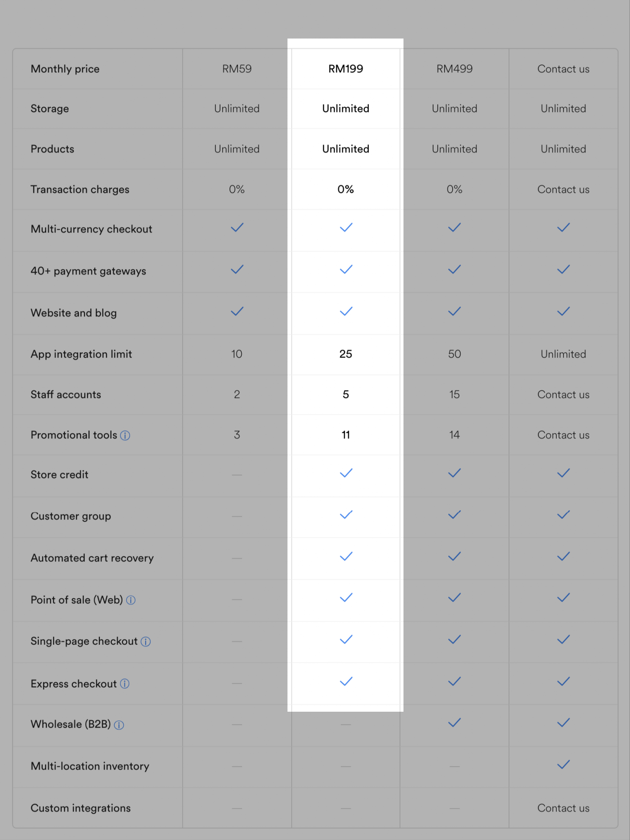Click the Store credit checkmark under RM199 plan
This screenshot has width=630, height=840.
[346, 473]
